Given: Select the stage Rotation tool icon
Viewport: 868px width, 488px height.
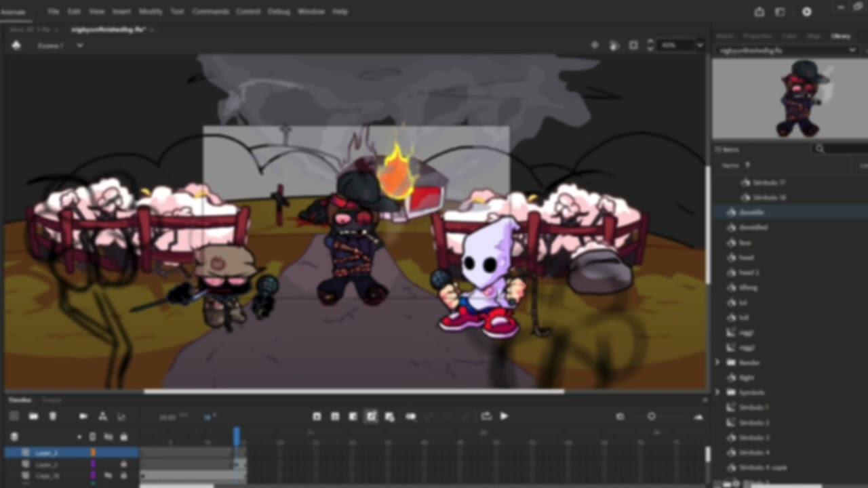Looking at the screenshot, I should pyautogui.click(x=614, y=45).
